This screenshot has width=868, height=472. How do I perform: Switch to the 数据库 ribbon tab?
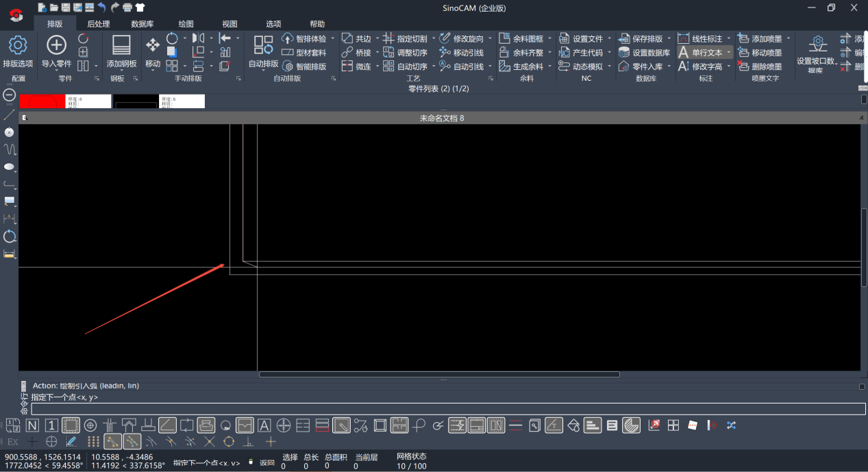142,24
